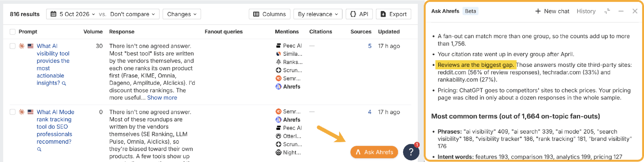The width and height of the screenshot is (644, 162).
Task: Tick checkbox for 'What AI visibility tool' row
Action: click(13, 46)
